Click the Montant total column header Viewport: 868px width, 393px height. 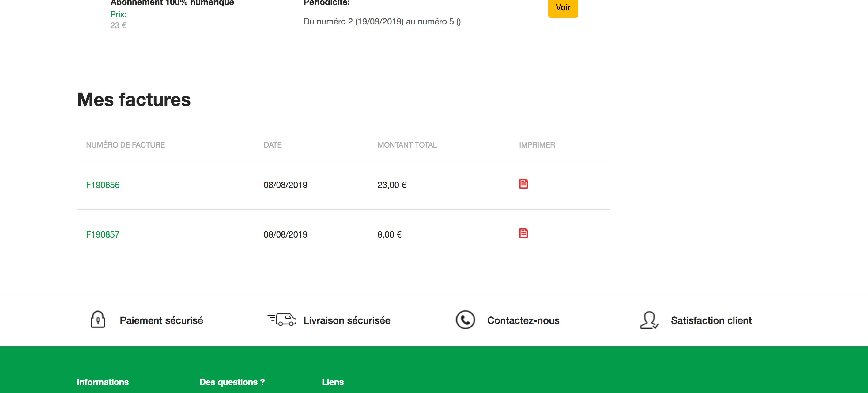pos(407,145)
